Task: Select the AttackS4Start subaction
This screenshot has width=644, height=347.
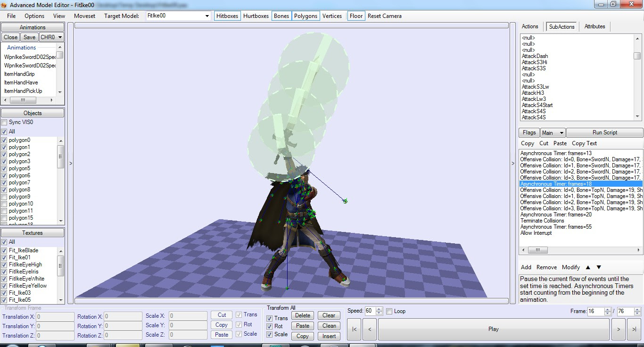Action: [537, 105]
